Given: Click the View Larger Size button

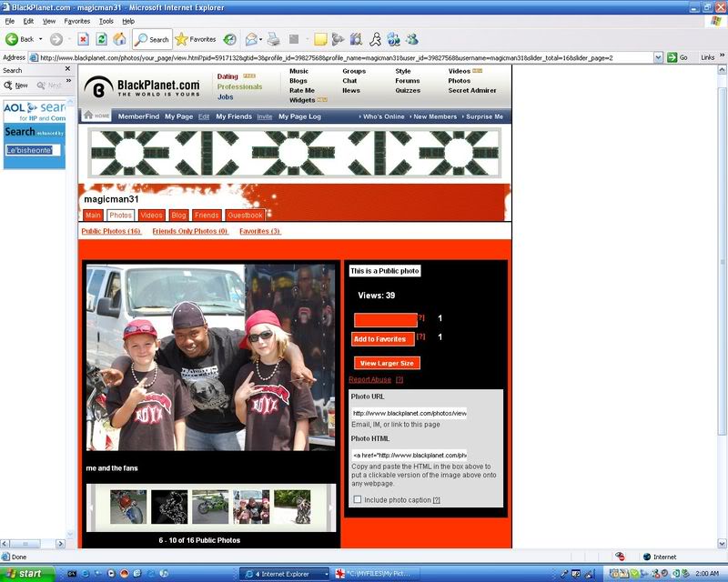Looking at the screenshot, I should 386,362.
